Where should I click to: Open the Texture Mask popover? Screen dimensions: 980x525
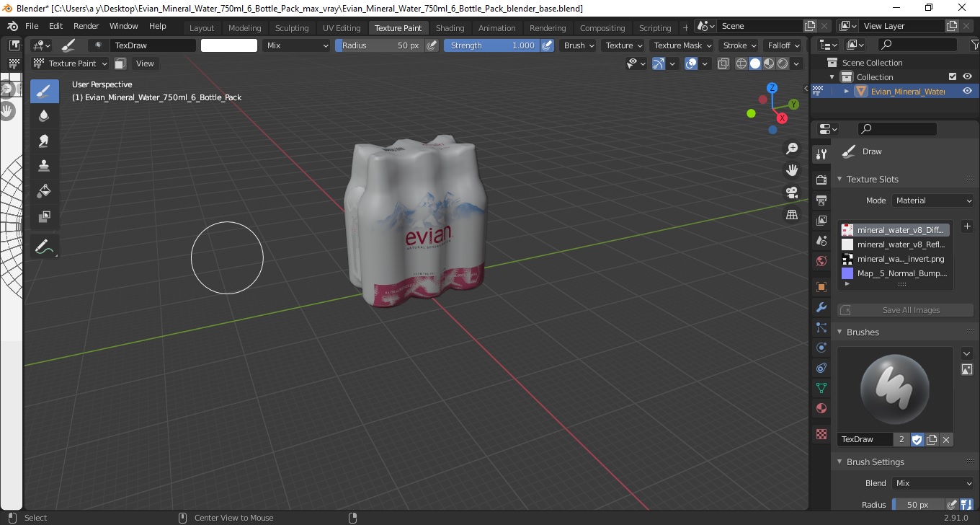tap(683, 45)
